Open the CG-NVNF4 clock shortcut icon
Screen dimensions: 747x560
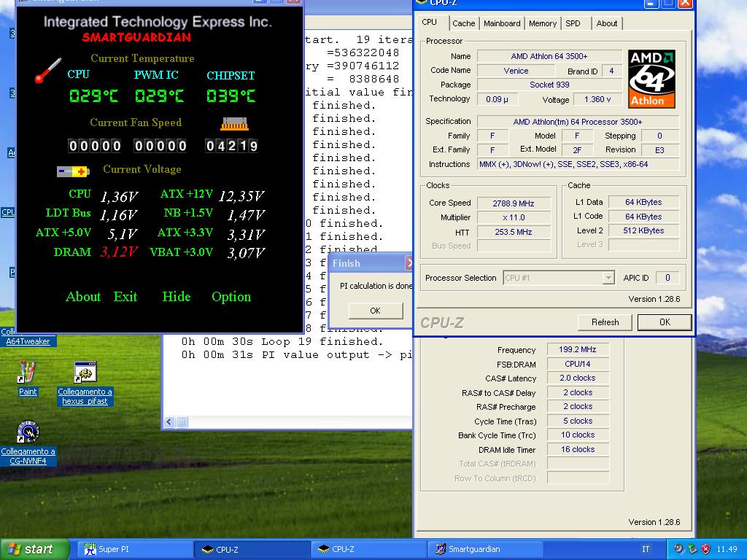[x=28, y=432]
